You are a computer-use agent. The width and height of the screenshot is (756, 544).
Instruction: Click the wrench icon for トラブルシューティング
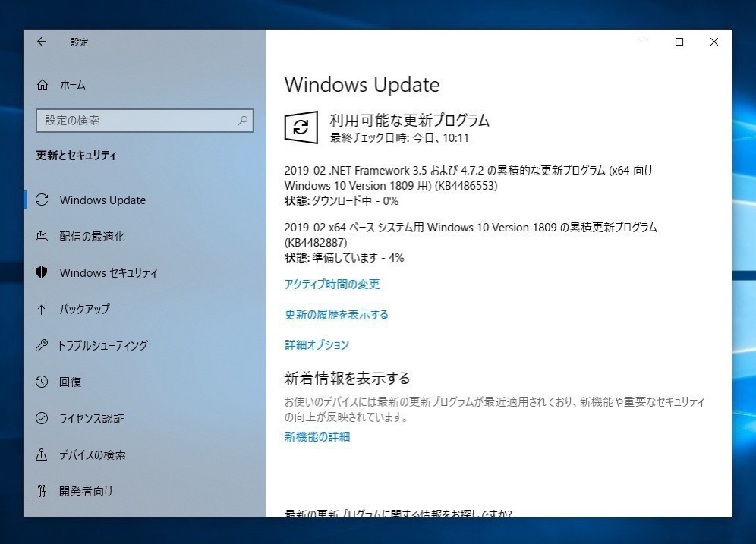pyautogui.click(x=42, y=345)
